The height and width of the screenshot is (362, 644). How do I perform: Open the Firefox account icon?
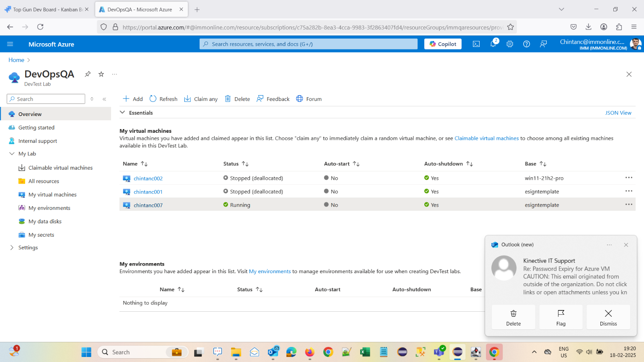click(x=604, y=27)
